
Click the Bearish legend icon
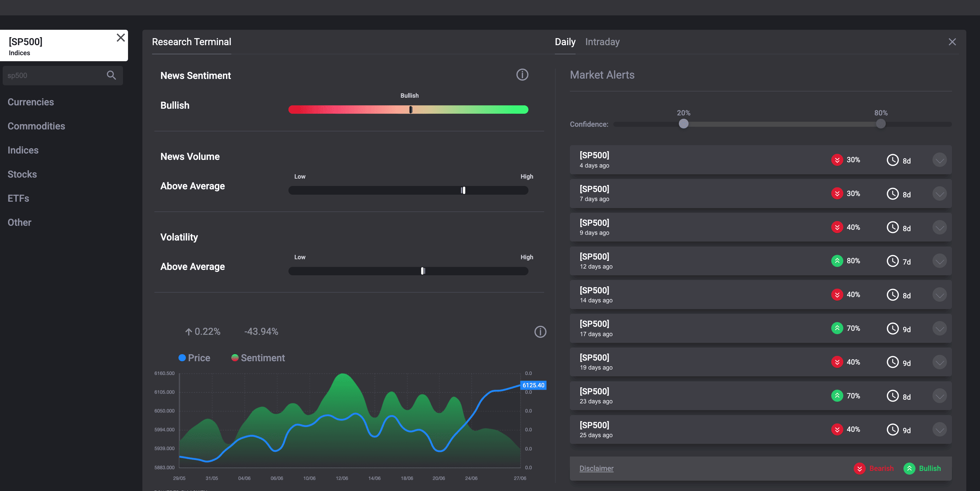(x=859, y=469)
